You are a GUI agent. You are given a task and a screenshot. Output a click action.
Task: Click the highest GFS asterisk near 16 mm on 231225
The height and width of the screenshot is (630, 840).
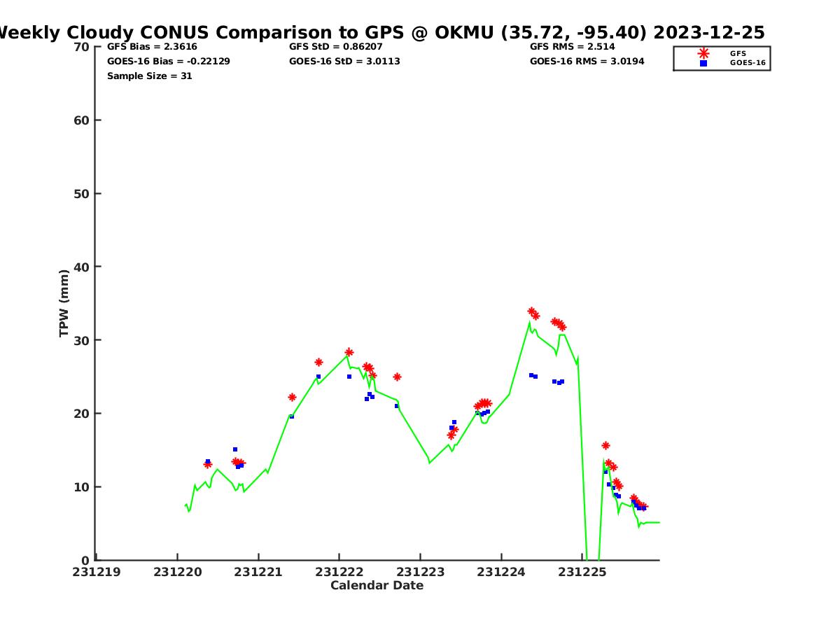click(x=605, y=445)
